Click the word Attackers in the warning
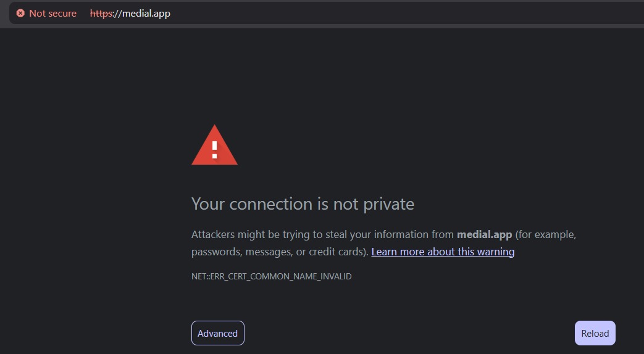644x354 pixels. [x=213, y=234]
